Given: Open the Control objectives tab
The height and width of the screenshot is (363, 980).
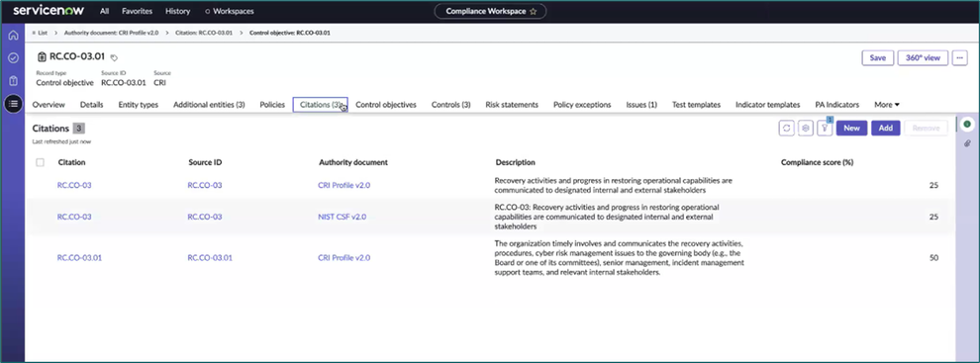Looking at the screenshot, I should pos(386,105).
